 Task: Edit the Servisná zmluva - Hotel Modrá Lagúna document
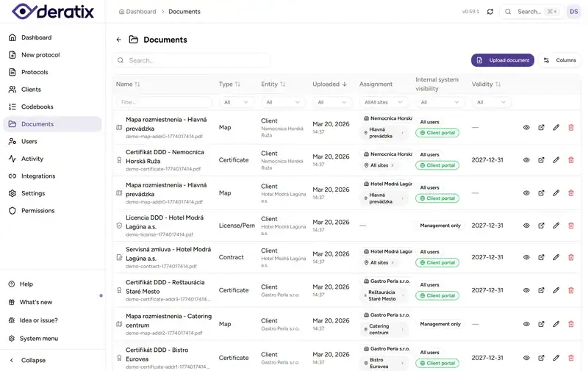(x=556, y=257)
